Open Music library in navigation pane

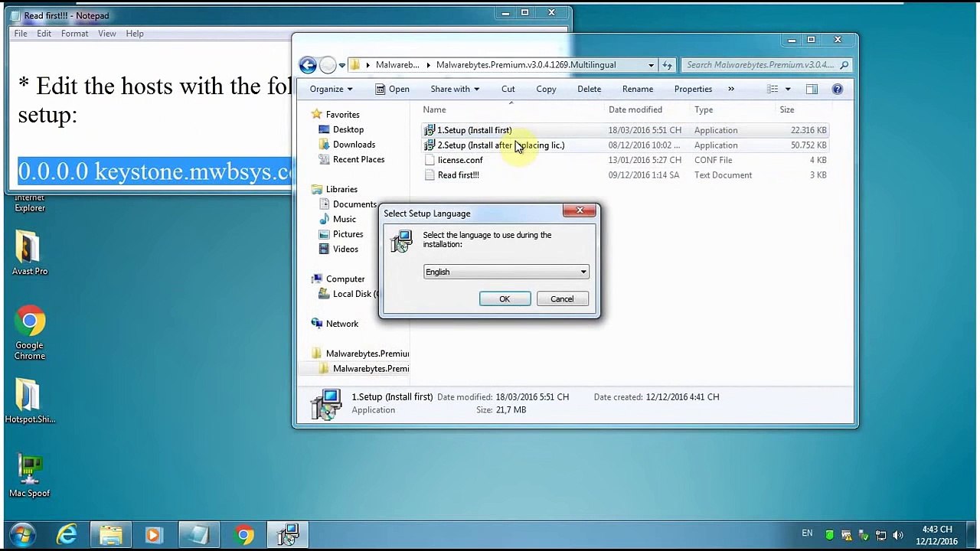[338, 219]
